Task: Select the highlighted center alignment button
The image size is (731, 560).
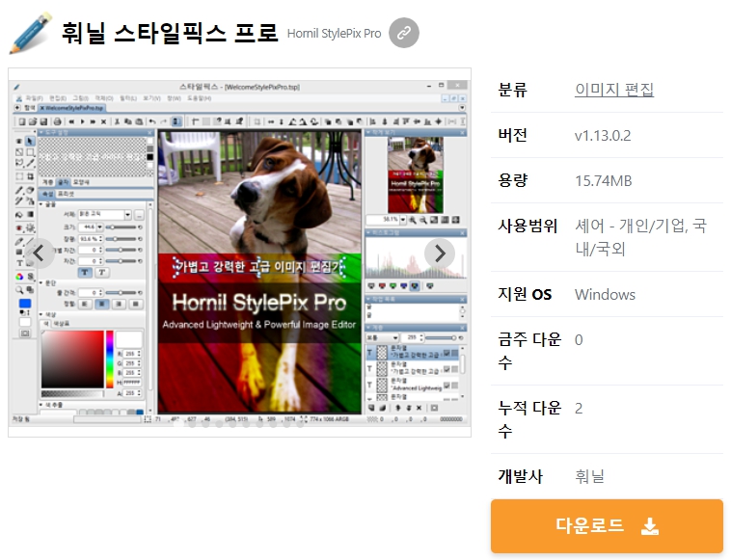Action: click(101, 305)
